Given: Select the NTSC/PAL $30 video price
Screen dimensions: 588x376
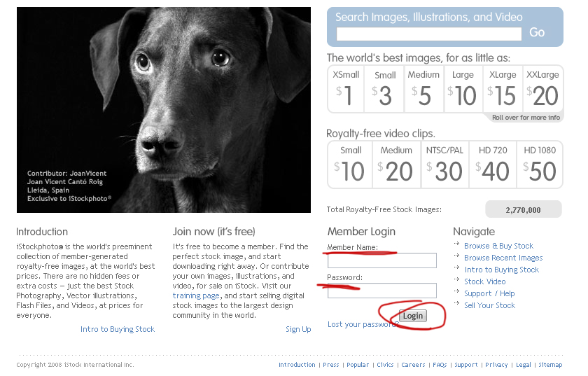Looking at the screenshot, I should 444,165.
